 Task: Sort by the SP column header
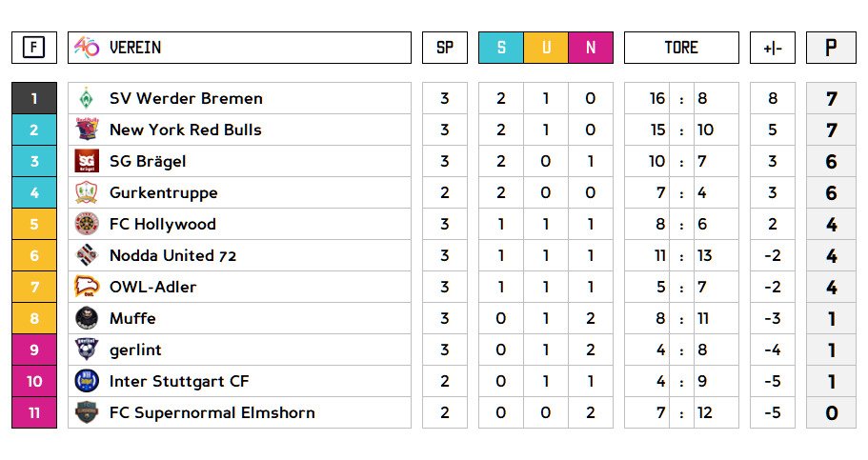[445, 48]
